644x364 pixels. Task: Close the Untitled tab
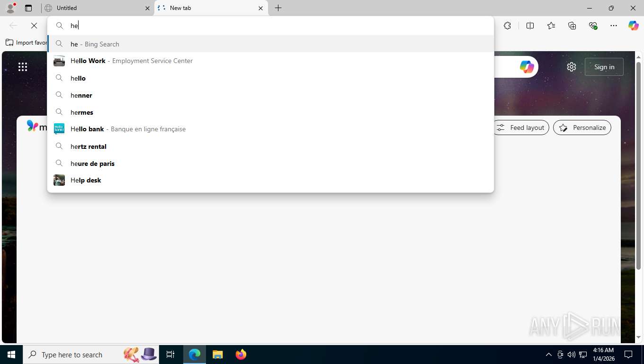click(x=147, y=8)
